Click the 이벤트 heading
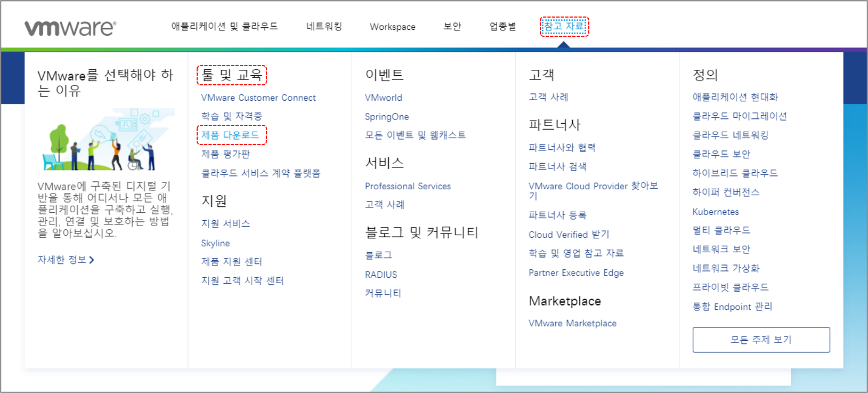The width and height of the screenshot is (868, 393). (x=384, y=75)
